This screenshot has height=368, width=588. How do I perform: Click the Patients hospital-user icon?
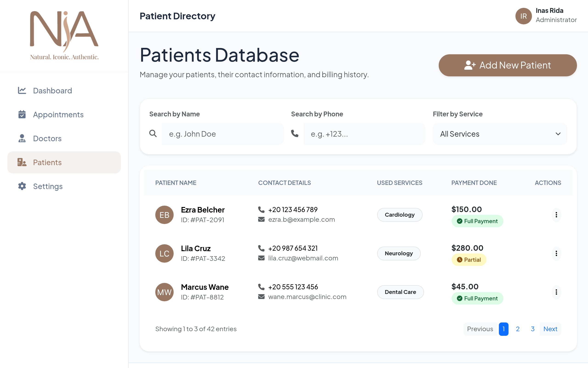(x=22, y=162)
